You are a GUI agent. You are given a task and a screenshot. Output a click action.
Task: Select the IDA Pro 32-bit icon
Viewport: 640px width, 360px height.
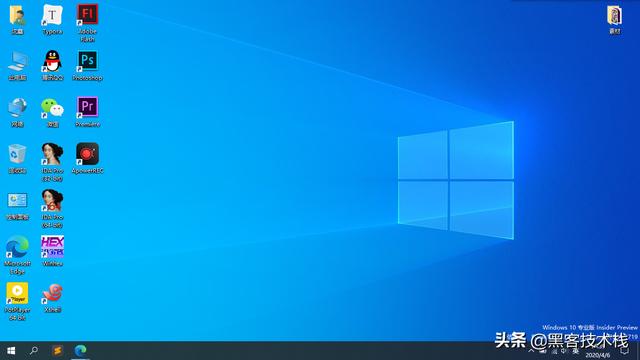tap(52, 162)
